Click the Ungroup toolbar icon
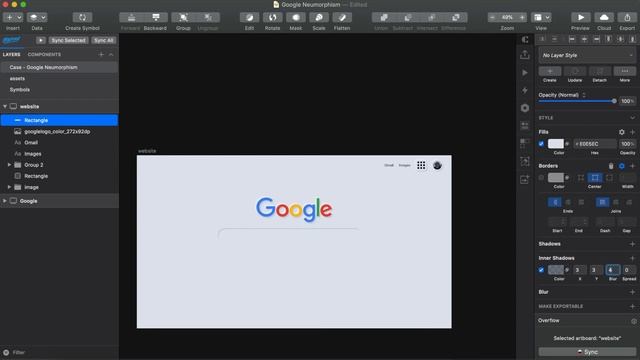Image resolution: width=640 pixels, height=360 pixels. coord(208,17)
